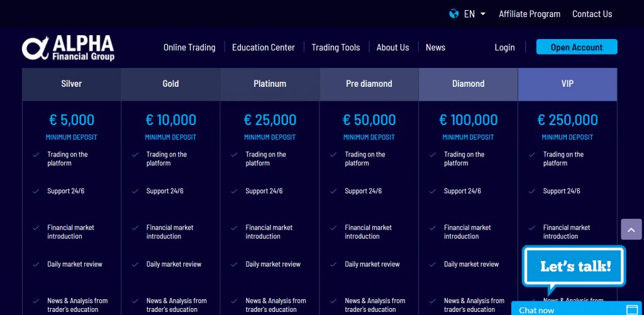The height and width of the screenshot is (315, 644).
Task: Select the VIP account header
Action: pos(568,84)
